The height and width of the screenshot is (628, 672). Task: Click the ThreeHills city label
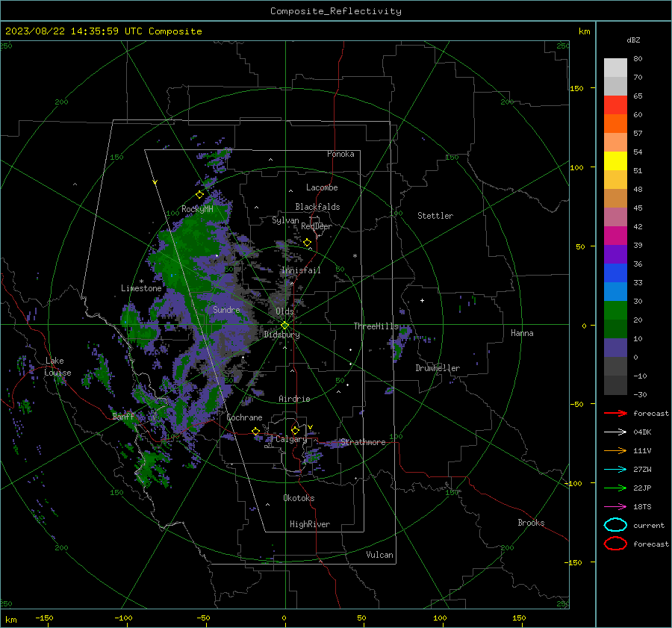pos(376,326)
